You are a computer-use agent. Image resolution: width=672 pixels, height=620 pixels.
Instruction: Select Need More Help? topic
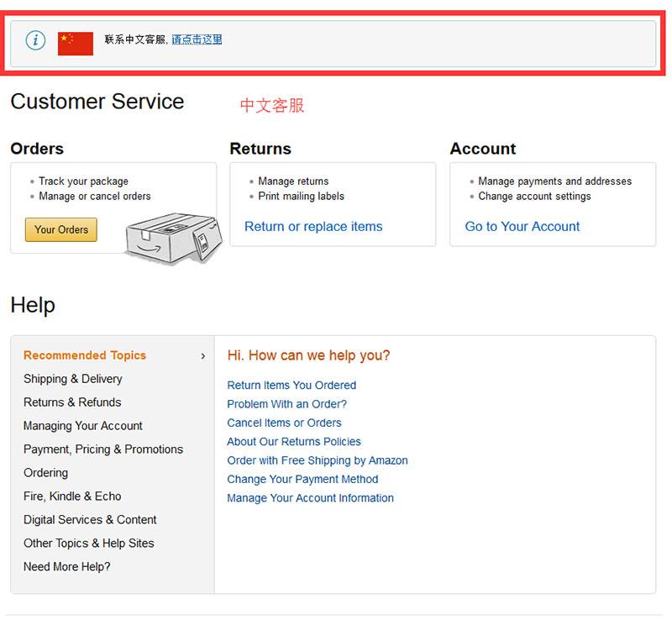click(x=67, y=567)
